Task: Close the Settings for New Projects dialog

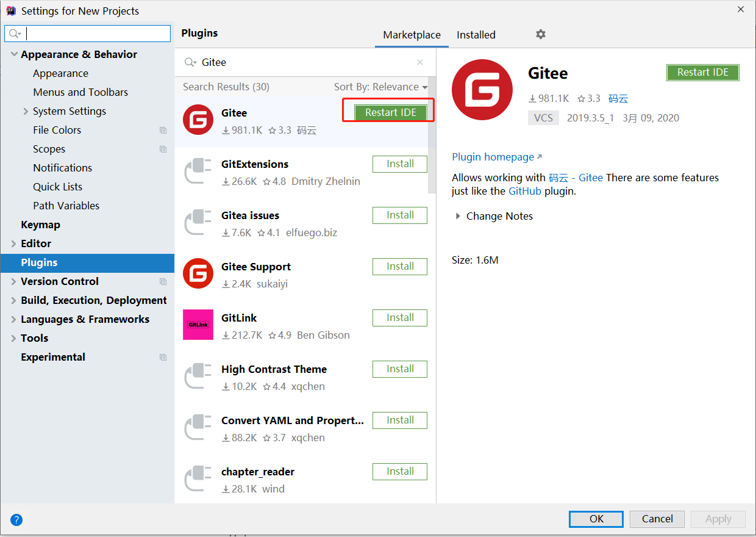Action: tap(741, 10)
